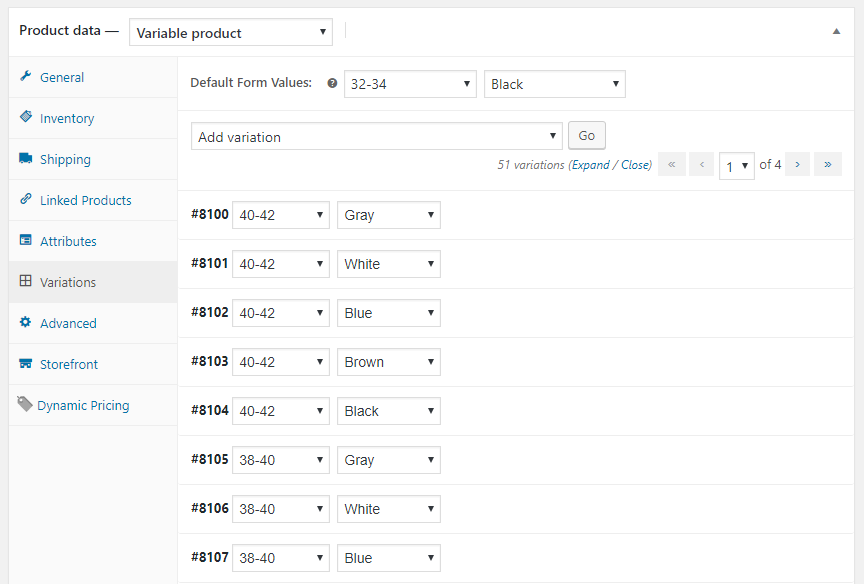864x584 pixels.
Task: Open the Dynamic Pricing tab
Action: [93, 405]
